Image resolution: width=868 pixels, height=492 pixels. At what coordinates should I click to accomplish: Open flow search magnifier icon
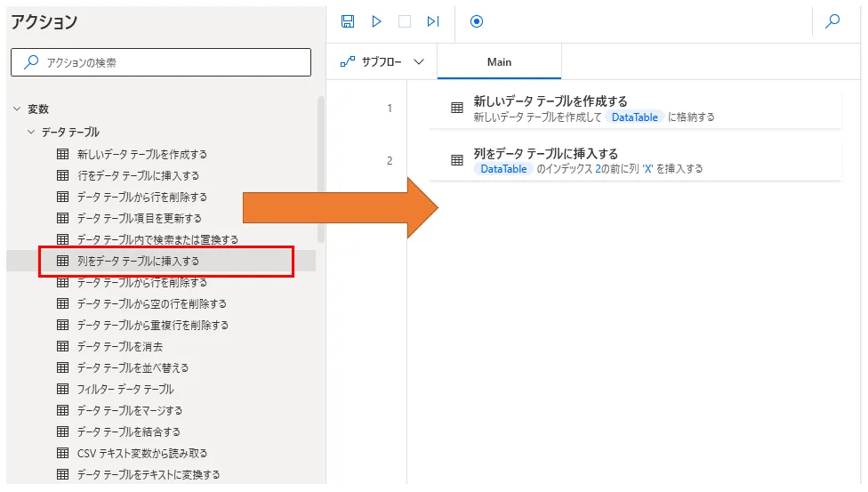coord(832,21)
